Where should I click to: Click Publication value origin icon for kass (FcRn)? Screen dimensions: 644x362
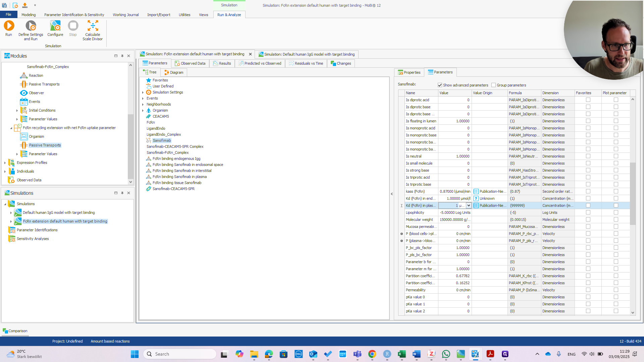476,191
